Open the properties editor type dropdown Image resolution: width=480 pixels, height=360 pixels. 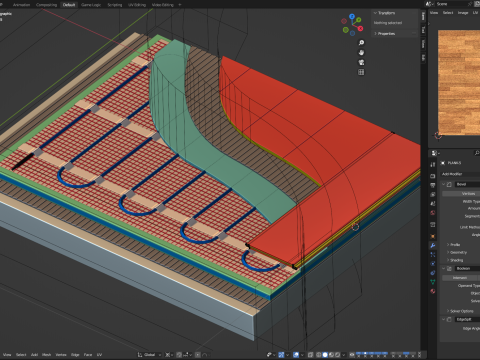point(435,153)
